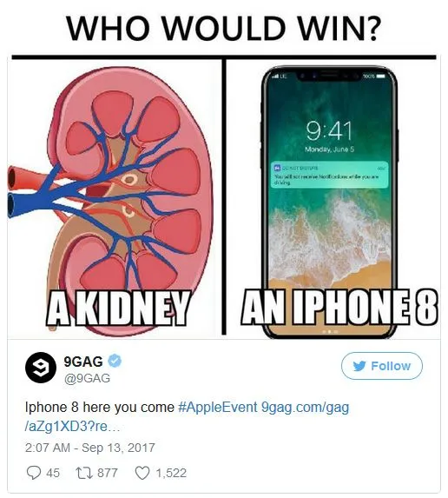Click the 45 replies count
This screenshot has height=498, width=448.
tap(53, 473)
